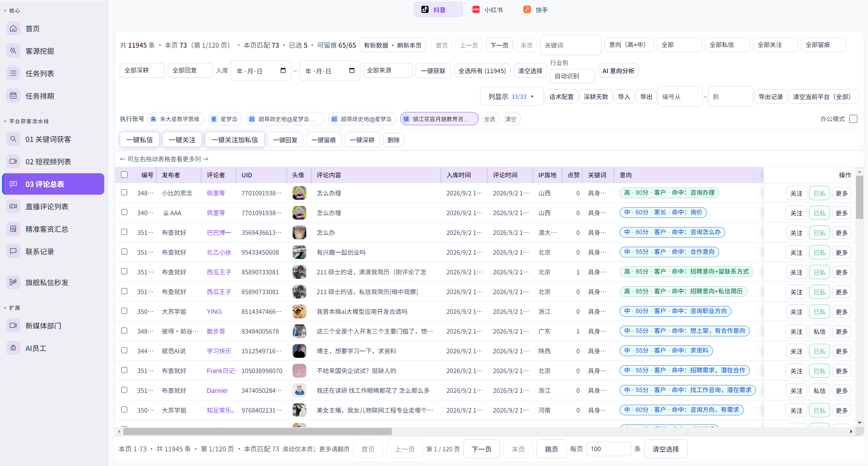Open 03 评论总表 in the sidebar

pos(53,184)
